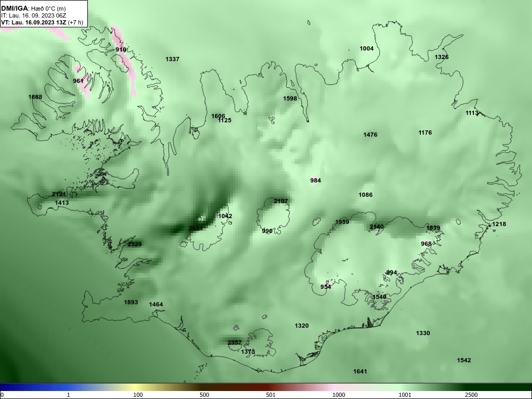
Task: Click the value 994 on the map
Action: (392, 273)
